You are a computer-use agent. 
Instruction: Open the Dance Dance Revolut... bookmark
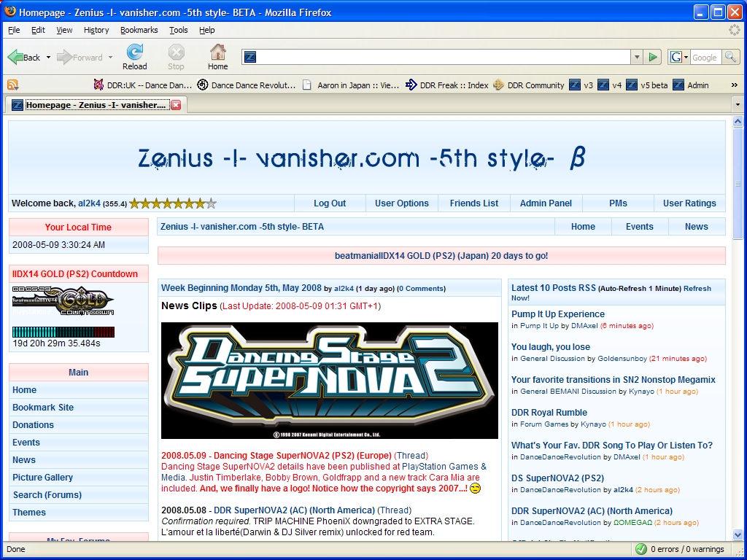click(x=247, y=85)
